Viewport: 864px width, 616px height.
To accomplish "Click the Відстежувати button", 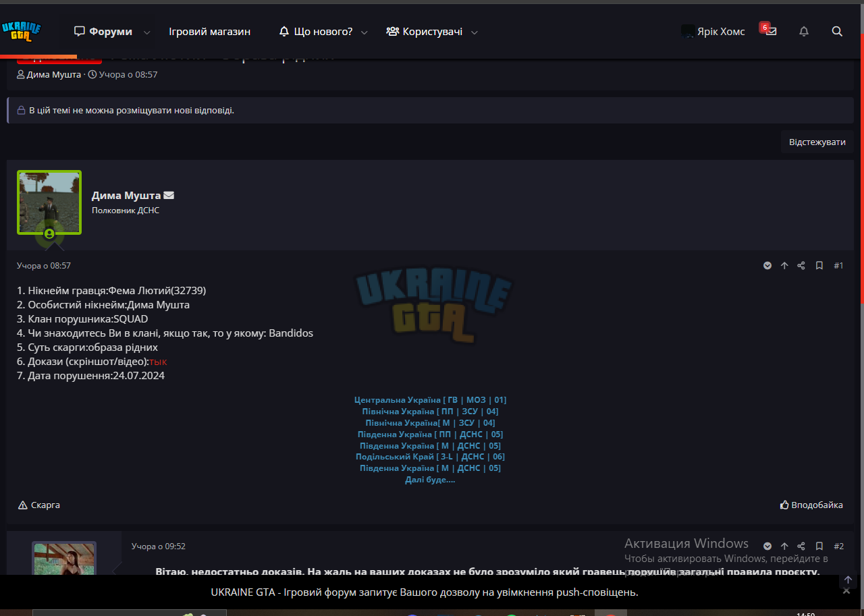I will (817, 142).
